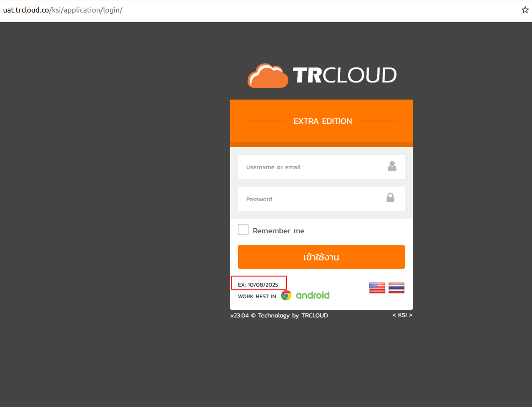Click the v23.04 Technology by TRCLOUD text
The height and width of the screenshot is (407, 532).
tap(279, 315)
